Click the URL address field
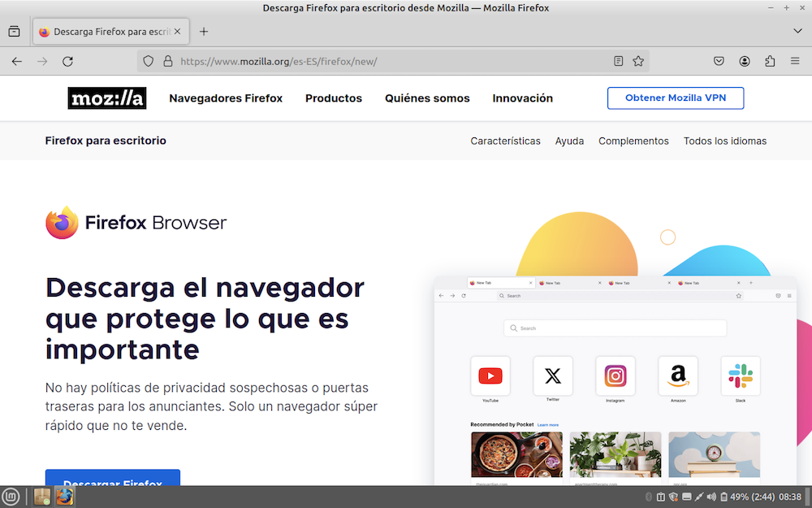 click(x=390, y=61)
